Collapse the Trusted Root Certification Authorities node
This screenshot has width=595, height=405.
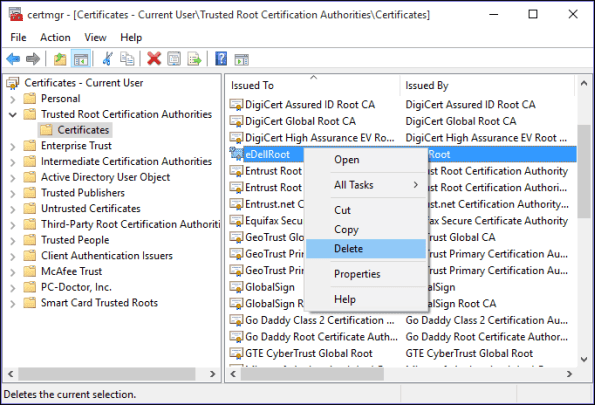(x=13, y=114)
